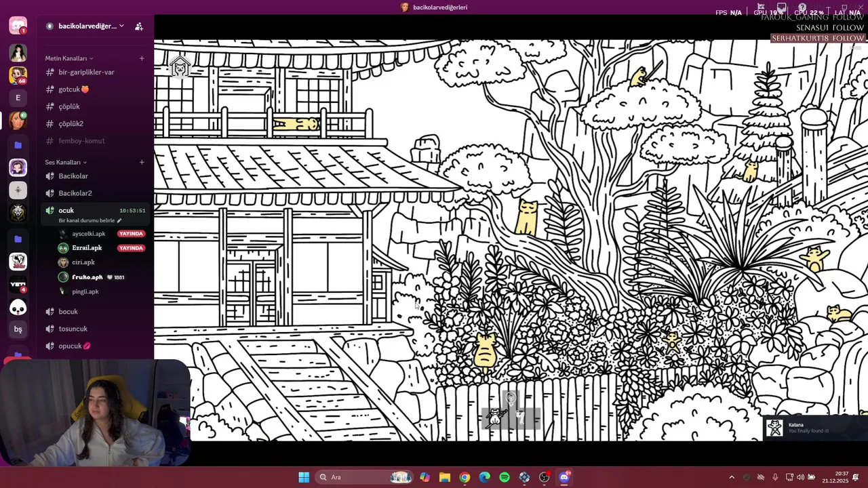This screenshot has width=868, height=488.
Task: Click the lightbulb hint icon in game
Action: pos(511,400)
